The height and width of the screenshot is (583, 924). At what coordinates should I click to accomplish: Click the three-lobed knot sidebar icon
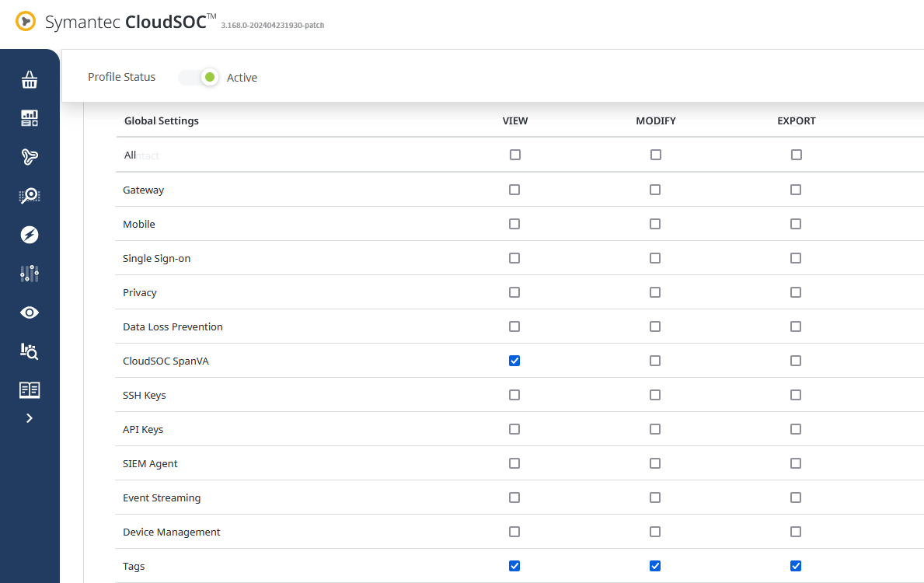[30, 157]
